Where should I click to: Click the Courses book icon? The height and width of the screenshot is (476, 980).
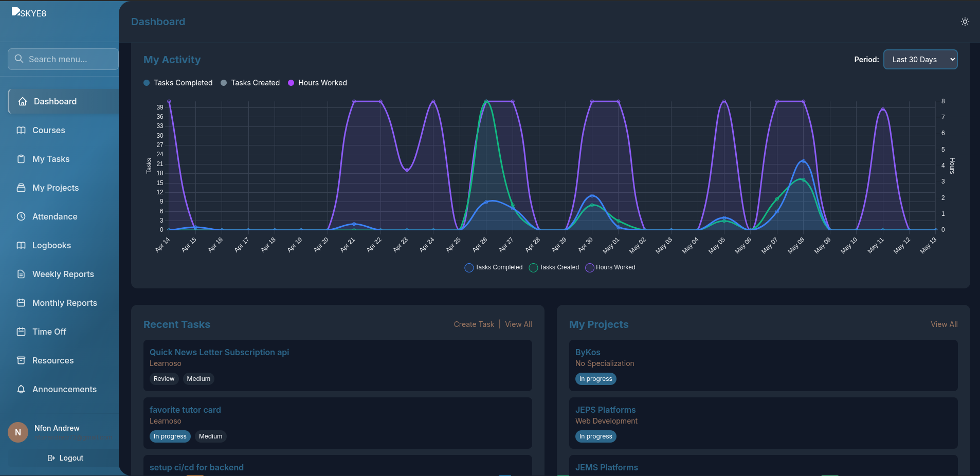21,130
